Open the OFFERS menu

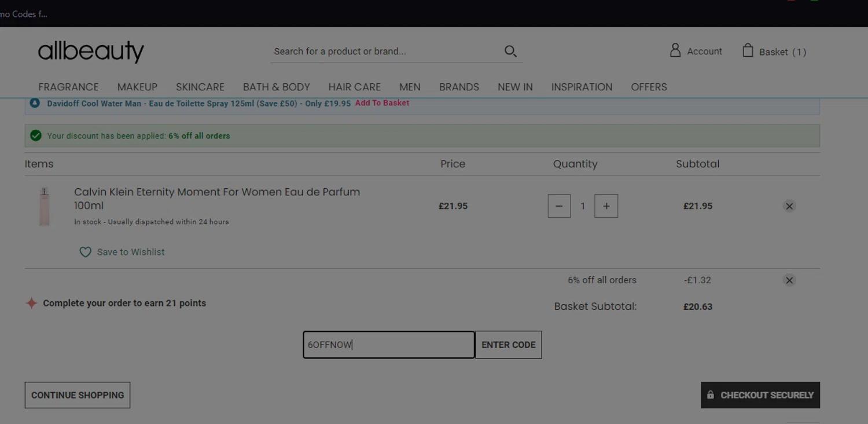(x=649, y=87)
